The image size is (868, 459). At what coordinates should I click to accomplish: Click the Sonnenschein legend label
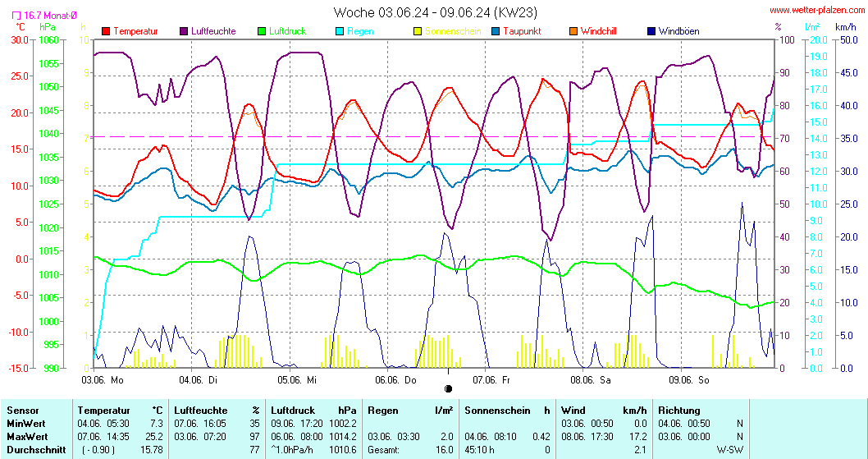[454, 31]
